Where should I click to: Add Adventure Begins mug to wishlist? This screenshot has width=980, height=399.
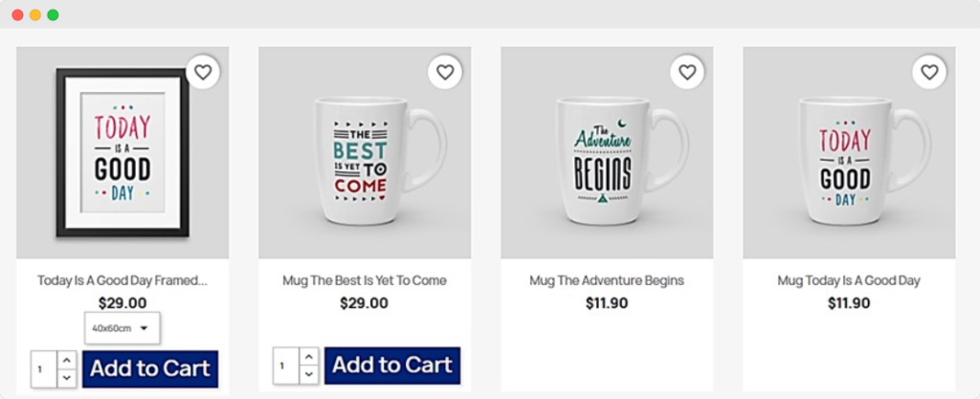pos(687,72)
